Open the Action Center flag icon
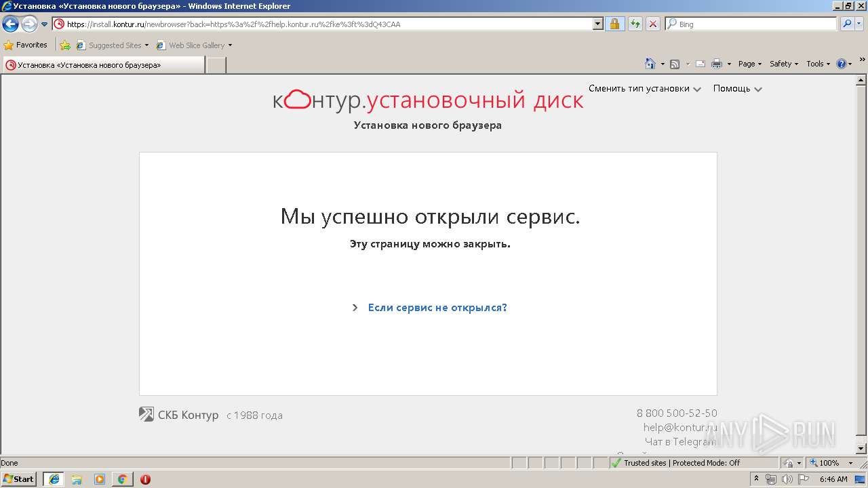Image resolution: width=868 pixels, height=488 pixels. click(x=803, y=479)
